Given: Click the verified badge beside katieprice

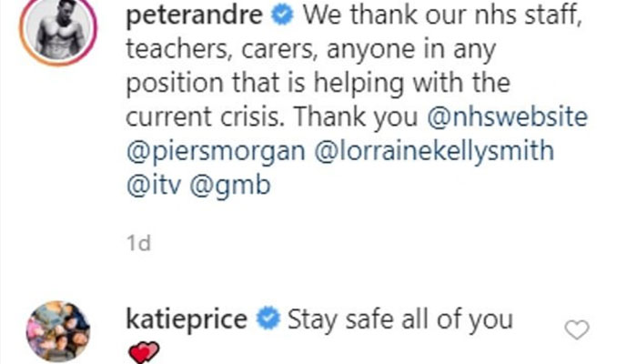Looking at the screenshot, I should point(268,319).
